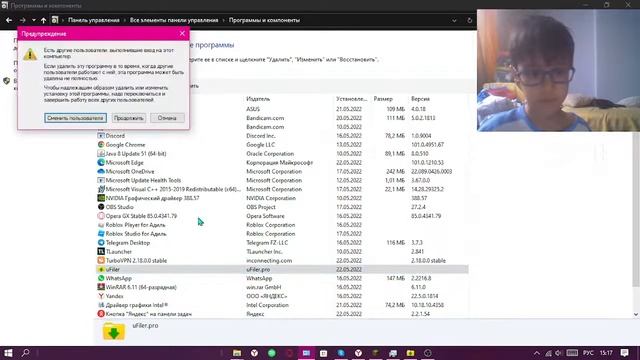Screen dimensions: 640x360
Task: Click the Opera GX Stable icon
Action: 101,216
